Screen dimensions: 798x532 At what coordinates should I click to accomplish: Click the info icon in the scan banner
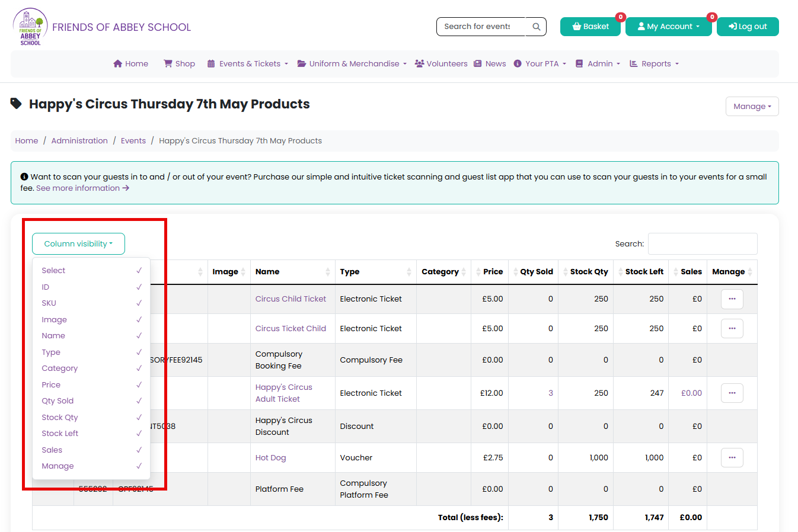[x=24, y=177]
